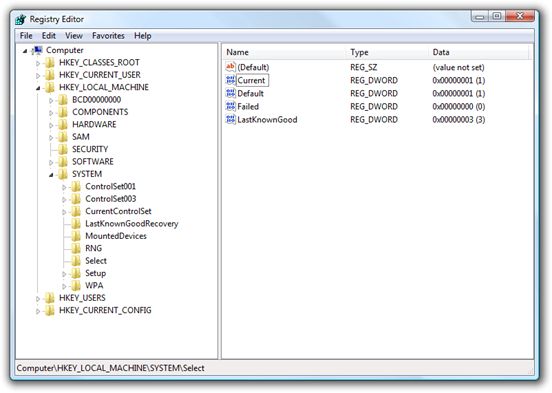
Task: Click the BCD00000000 folder icon
Action: pyautogui.click(x=63, y=100)
